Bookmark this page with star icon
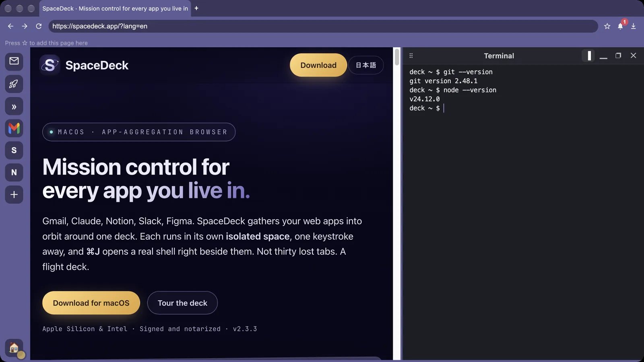The height and width of the screenshot is (362, 644). (x=607, y=26)
